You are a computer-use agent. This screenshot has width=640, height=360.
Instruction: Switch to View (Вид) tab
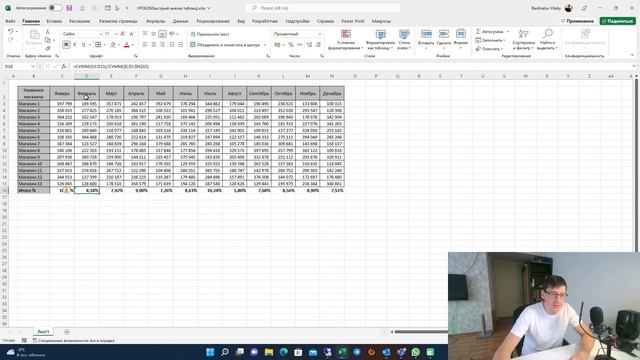(x=241, y=21)
